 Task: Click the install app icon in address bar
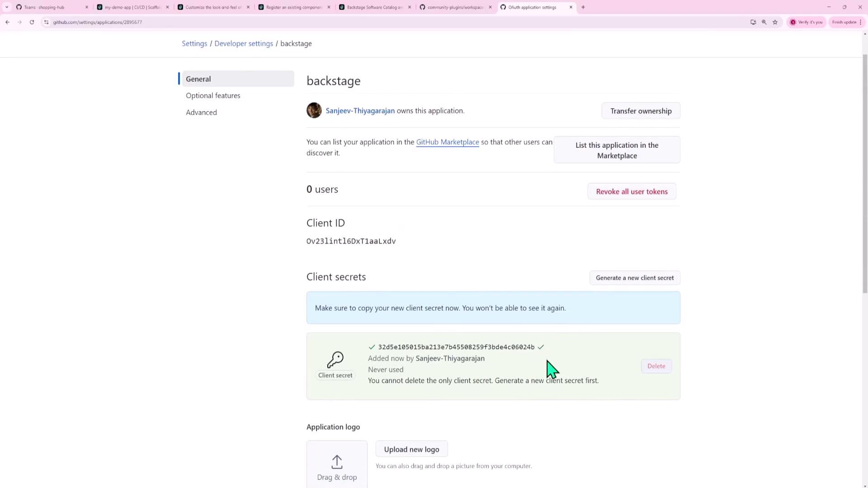click(753, 22)
